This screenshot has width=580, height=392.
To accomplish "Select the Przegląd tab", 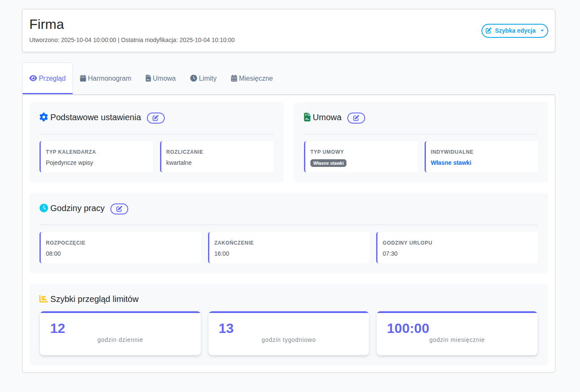I will (48, 79).
